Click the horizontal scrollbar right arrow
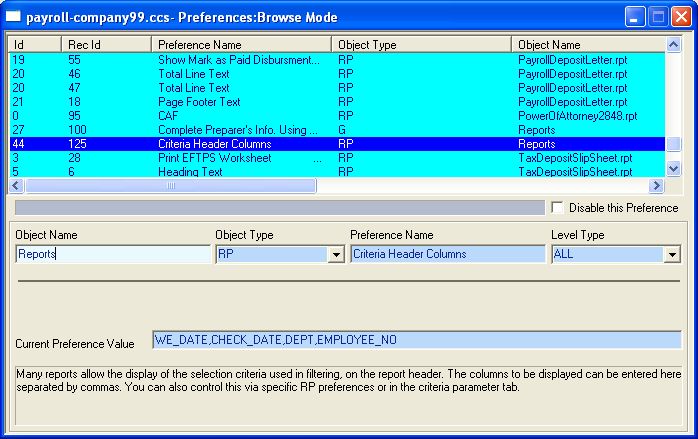 click(657, 186)
